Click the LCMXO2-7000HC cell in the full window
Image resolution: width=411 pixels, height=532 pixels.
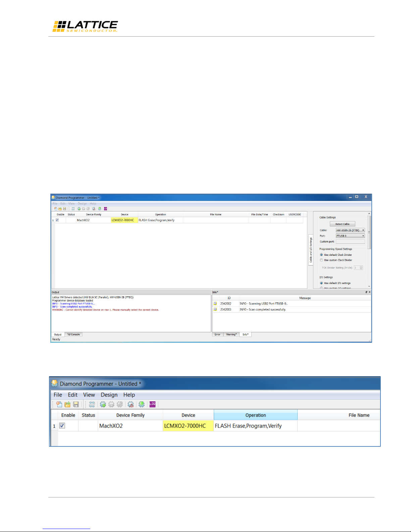pos(124,220)
